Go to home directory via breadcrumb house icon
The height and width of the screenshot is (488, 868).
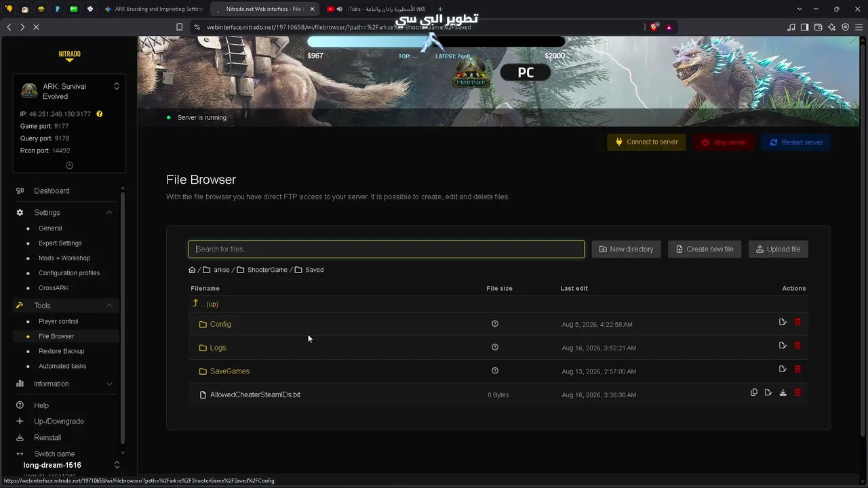[x=193, y=270]
